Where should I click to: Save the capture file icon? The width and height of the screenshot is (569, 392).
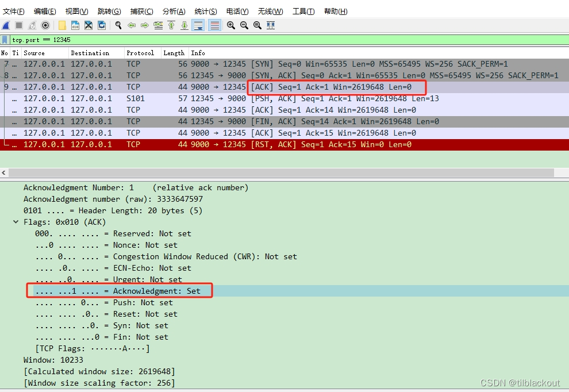click(x=75, y=25)
